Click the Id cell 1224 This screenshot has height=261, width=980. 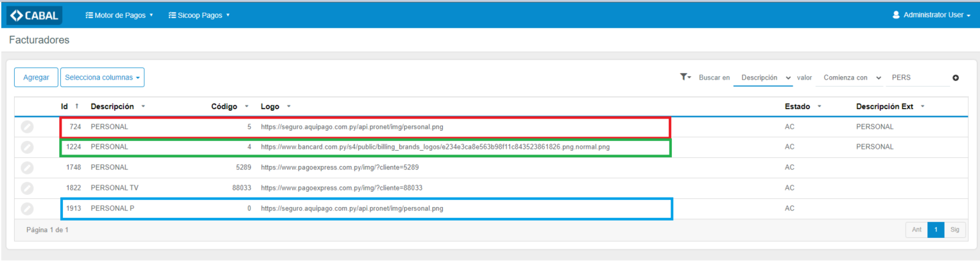tap(73, 147)
